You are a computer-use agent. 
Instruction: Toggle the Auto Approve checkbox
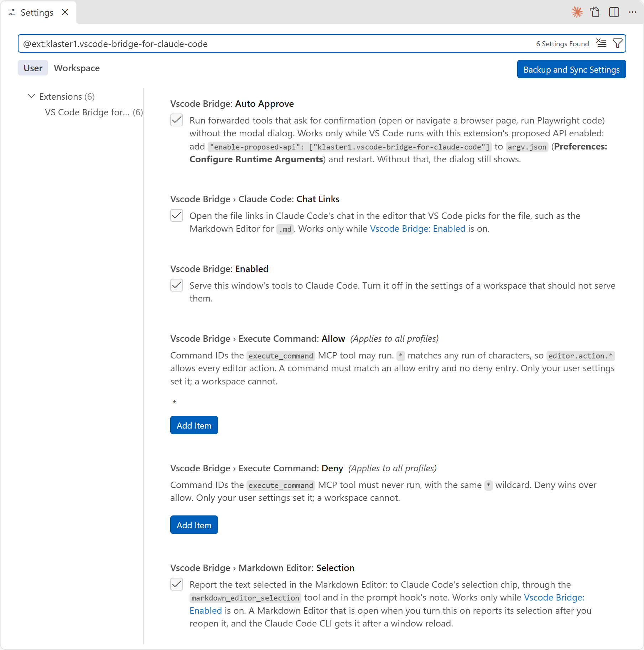tap(177, 120)
